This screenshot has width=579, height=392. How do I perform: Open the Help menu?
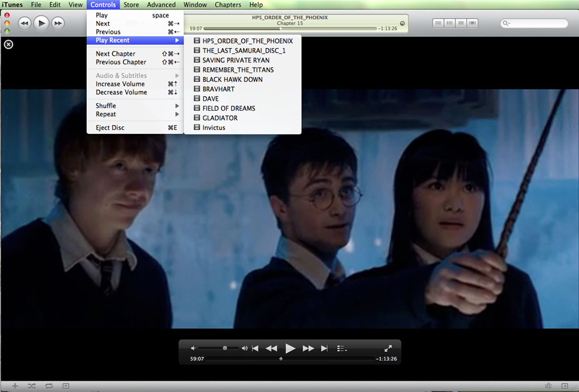click(x=256, y=5)
